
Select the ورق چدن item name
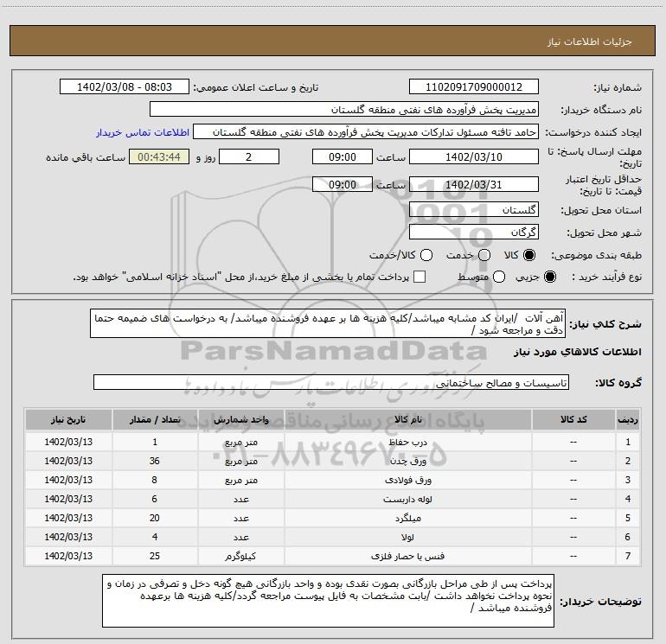pyautogui.click(x=407, y=461)
